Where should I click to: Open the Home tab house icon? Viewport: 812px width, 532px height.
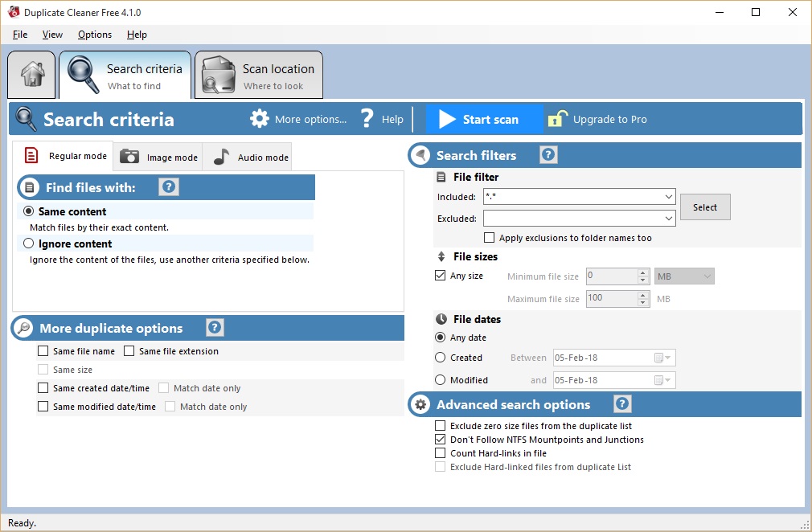click(32, 74)
